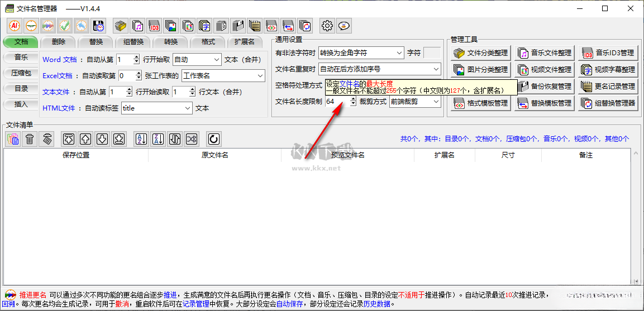644x311 pixels.
Task: Click the colorful forward arrows advance icon
Action: click(48, 26)
